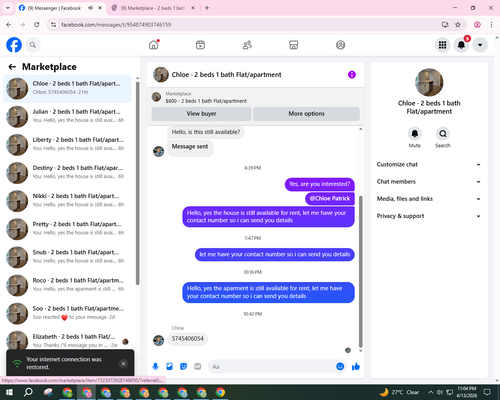Open the Snub conversation
500x400 pixels.
[x=68, y=257]
